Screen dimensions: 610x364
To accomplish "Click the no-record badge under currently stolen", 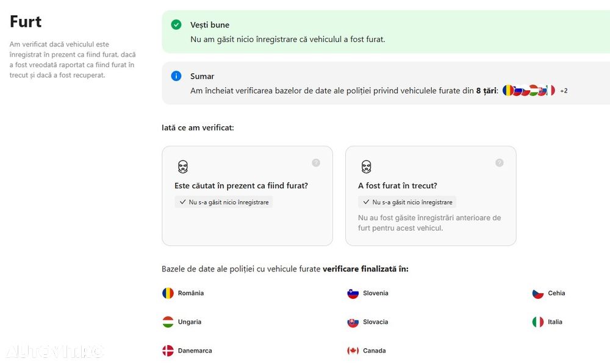I will pos(223,202).
